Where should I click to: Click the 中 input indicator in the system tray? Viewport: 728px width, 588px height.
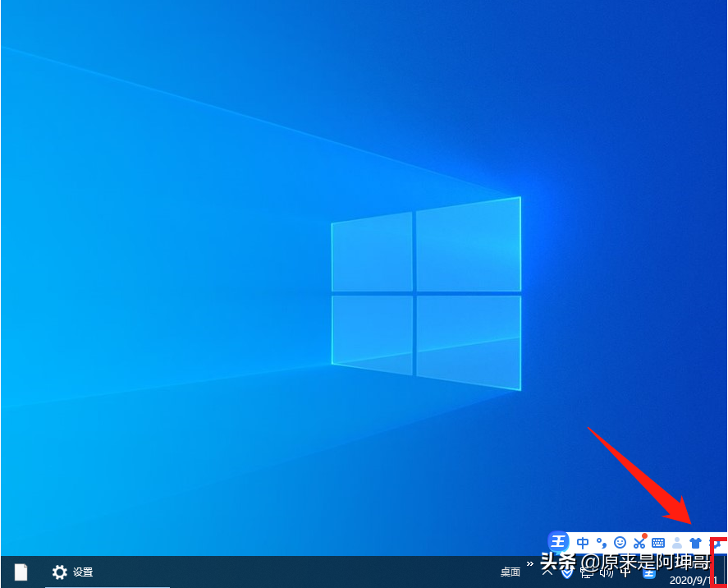point(624,572)
